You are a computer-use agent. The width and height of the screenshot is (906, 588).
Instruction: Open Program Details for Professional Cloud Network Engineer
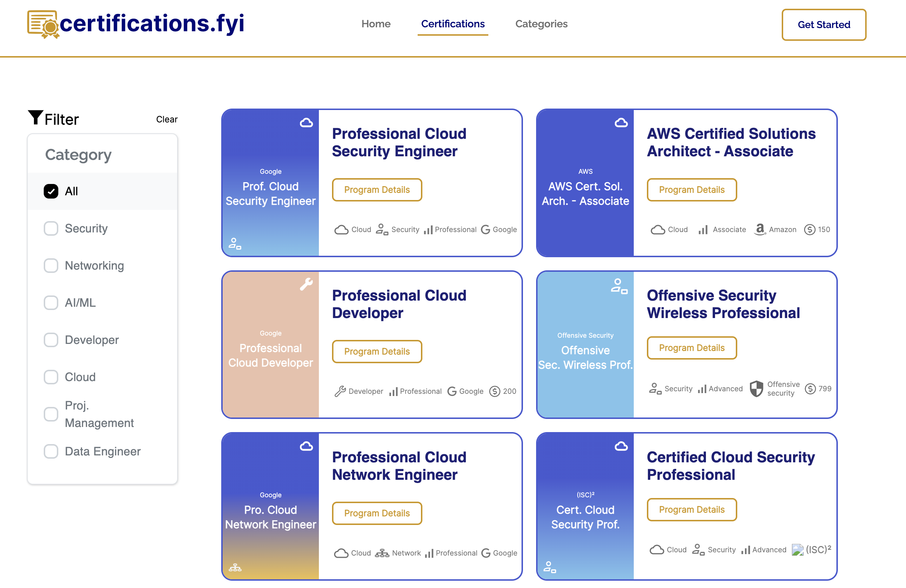[377, 513]
